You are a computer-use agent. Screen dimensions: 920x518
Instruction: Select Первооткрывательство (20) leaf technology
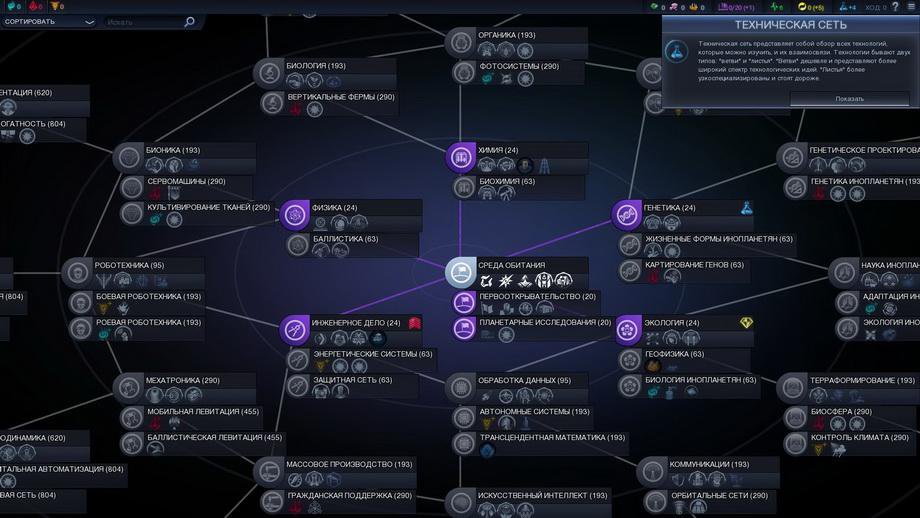pos(536,297)
